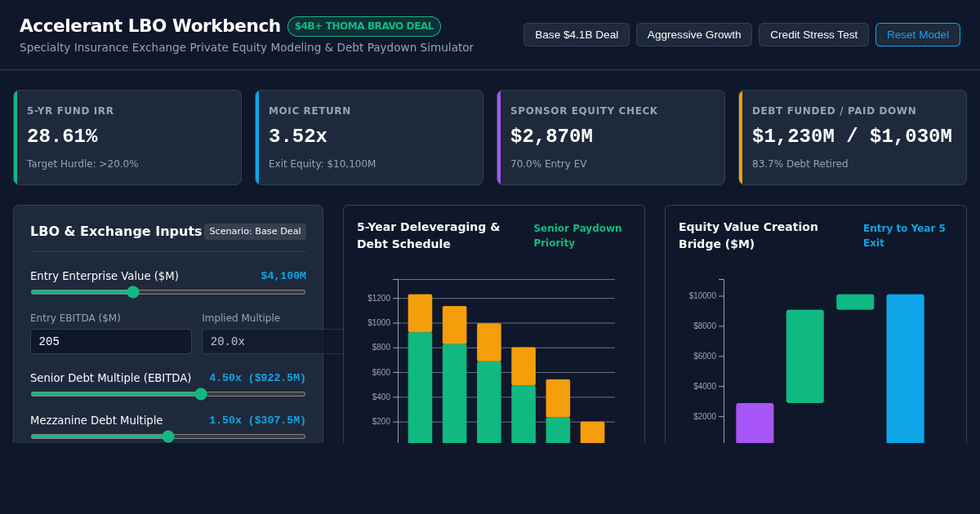980x514 pixels.
Task: Click the 5-Year Deleveraging & Debt Schedule title
Action: 429,235
